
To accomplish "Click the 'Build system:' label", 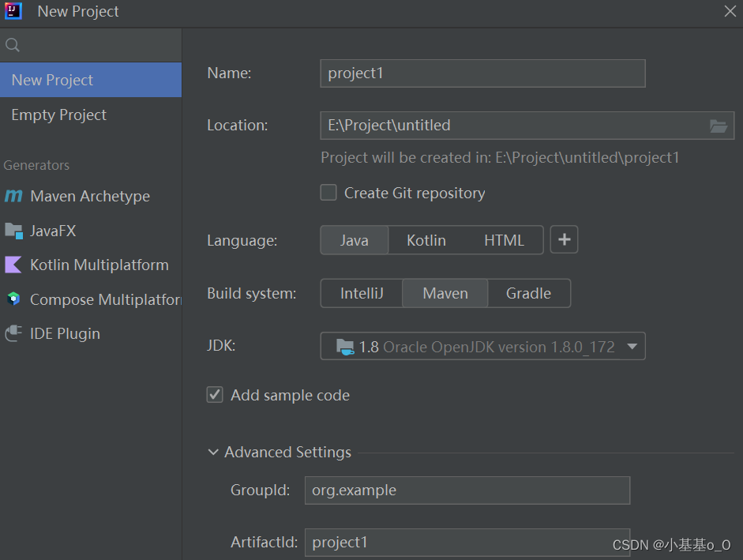I will tap(252, 294).
